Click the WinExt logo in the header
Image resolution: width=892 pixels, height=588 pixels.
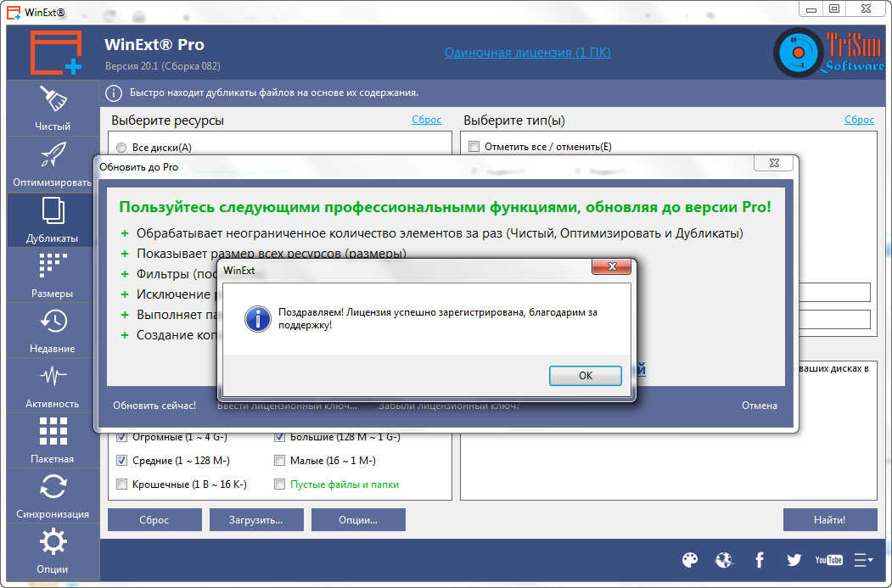56,53
